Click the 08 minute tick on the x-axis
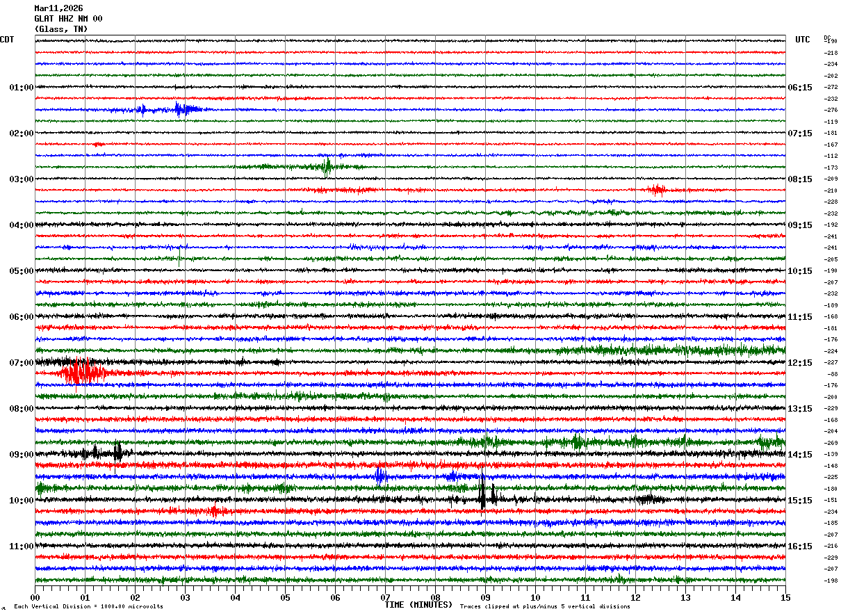Image resolution: width=841 pixels, height=616 pixels. click(435, 597)
